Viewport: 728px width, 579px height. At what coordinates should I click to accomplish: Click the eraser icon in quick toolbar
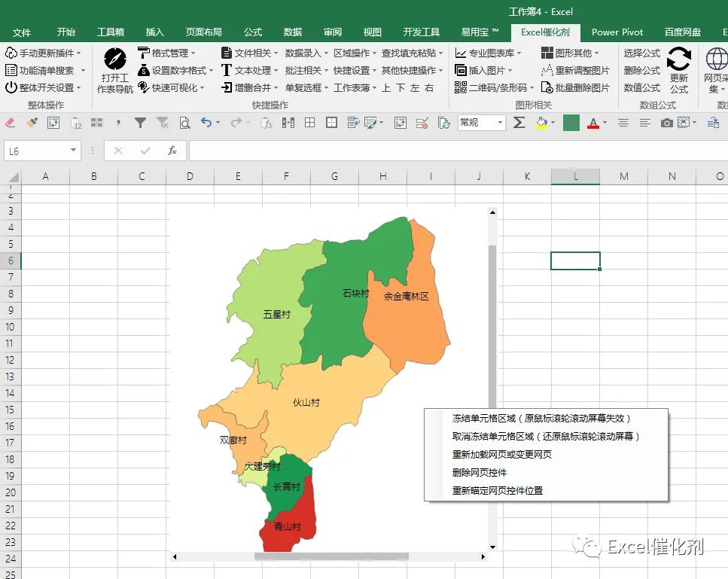click(10, 123)
